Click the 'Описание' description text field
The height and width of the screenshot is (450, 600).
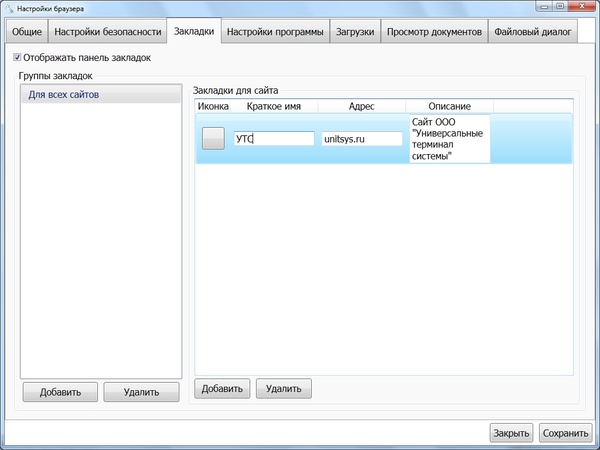tap(449, 139)
